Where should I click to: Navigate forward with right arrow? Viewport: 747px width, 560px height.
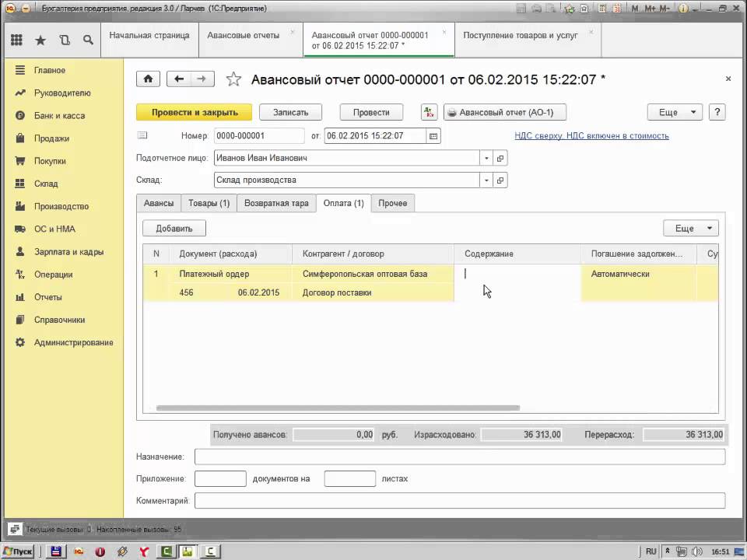coord(202,79)
